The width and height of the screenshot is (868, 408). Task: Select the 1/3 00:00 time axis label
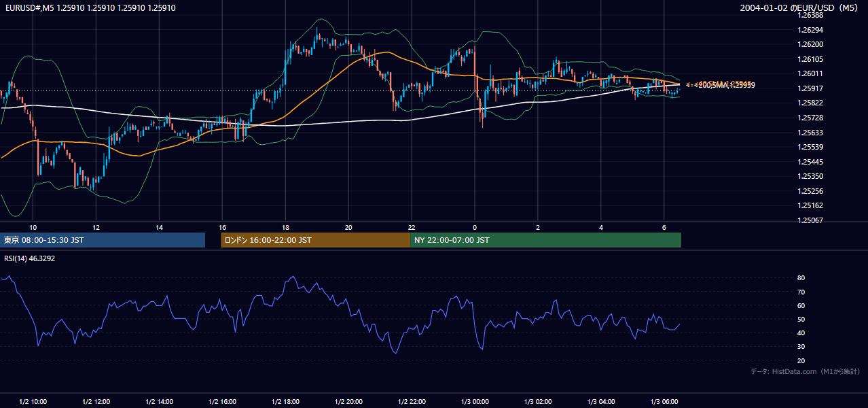click(475, 402)
